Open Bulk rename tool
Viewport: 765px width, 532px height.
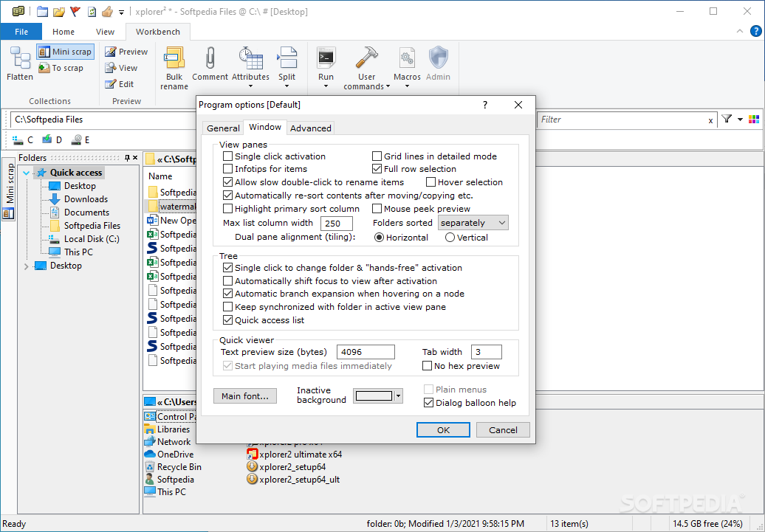174,69
